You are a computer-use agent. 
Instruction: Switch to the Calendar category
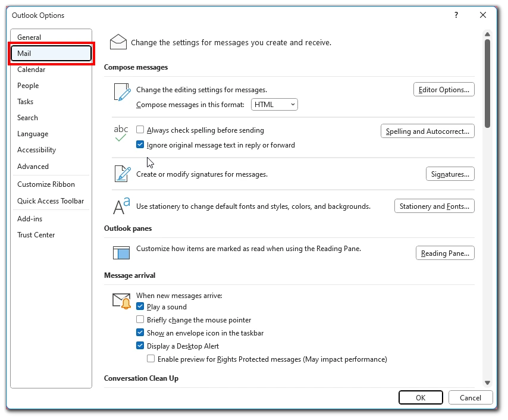(x=51, y=70)
